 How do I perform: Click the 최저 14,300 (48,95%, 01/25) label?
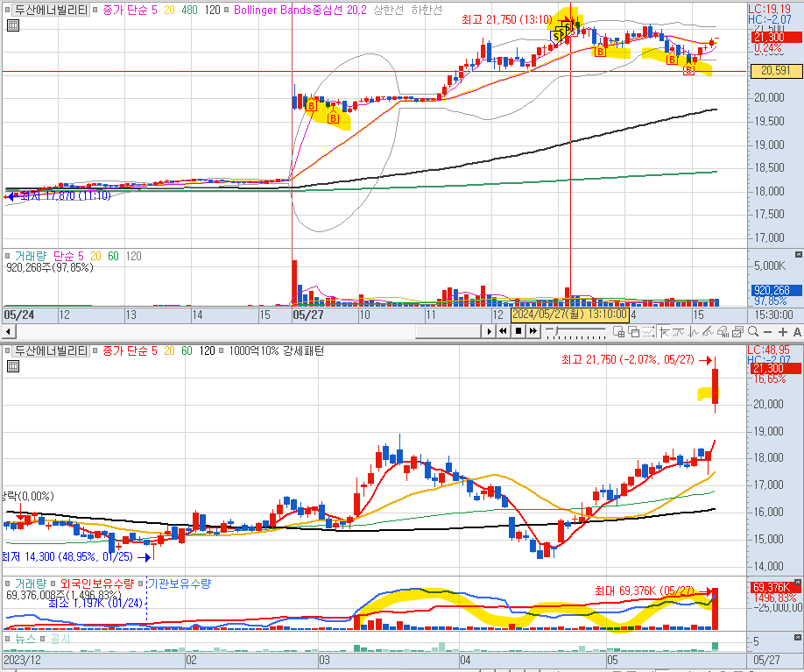point(67,556)
